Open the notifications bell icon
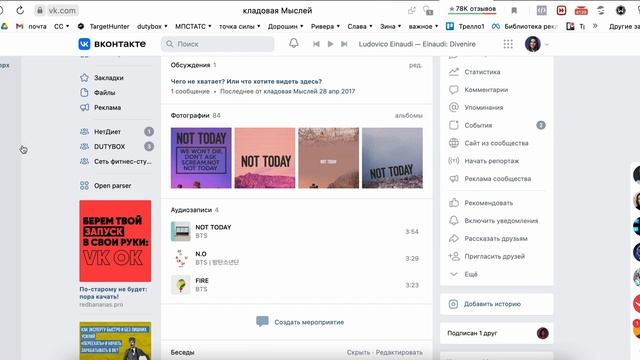 293,43
